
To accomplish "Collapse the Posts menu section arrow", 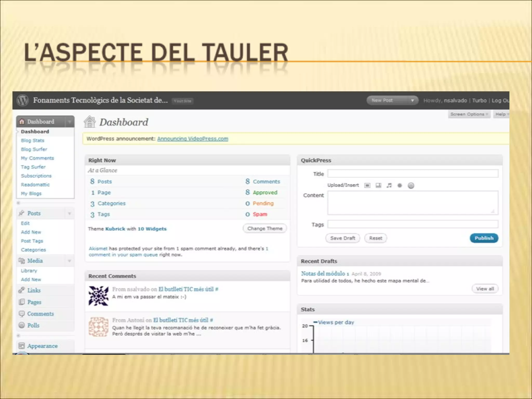I will tap(69, 214).
